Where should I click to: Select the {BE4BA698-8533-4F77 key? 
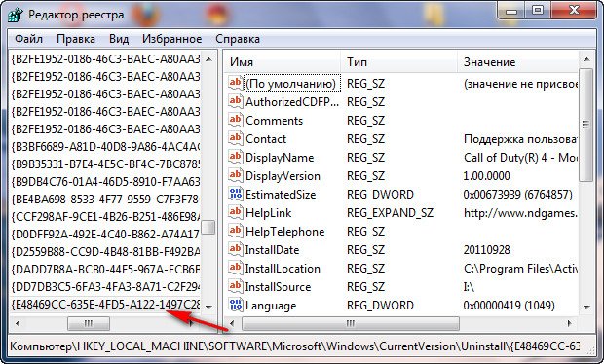pos(106,200)
